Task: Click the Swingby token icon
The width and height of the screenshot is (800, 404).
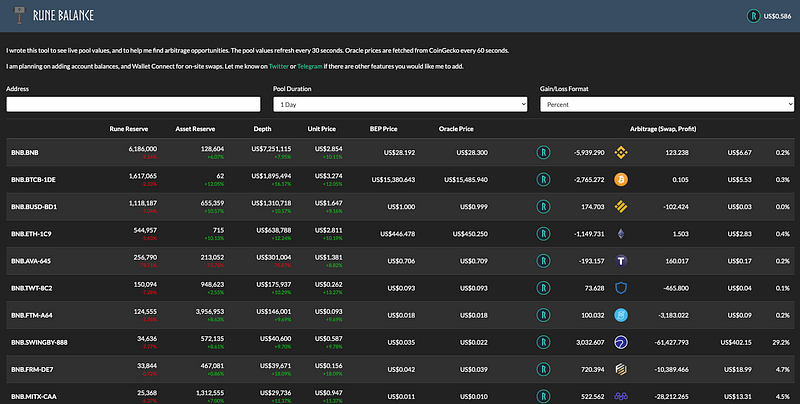Action: pyautogui.click(x=621, y=342)
